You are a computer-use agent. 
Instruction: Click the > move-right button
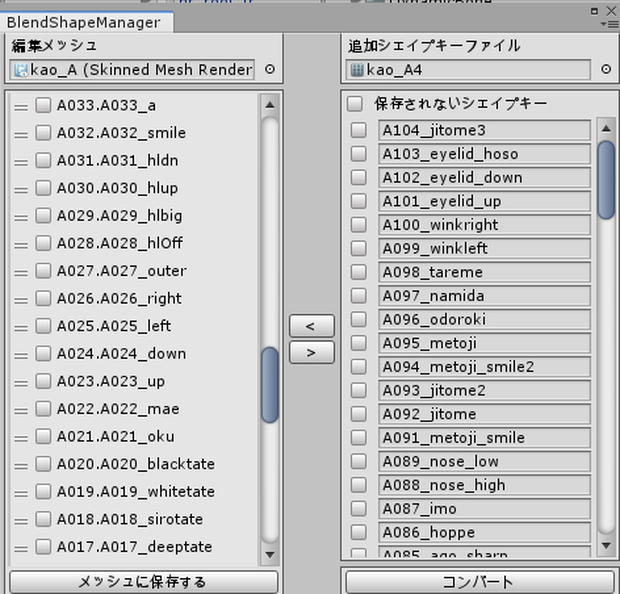pyautogui.click(x=312, y=352)
